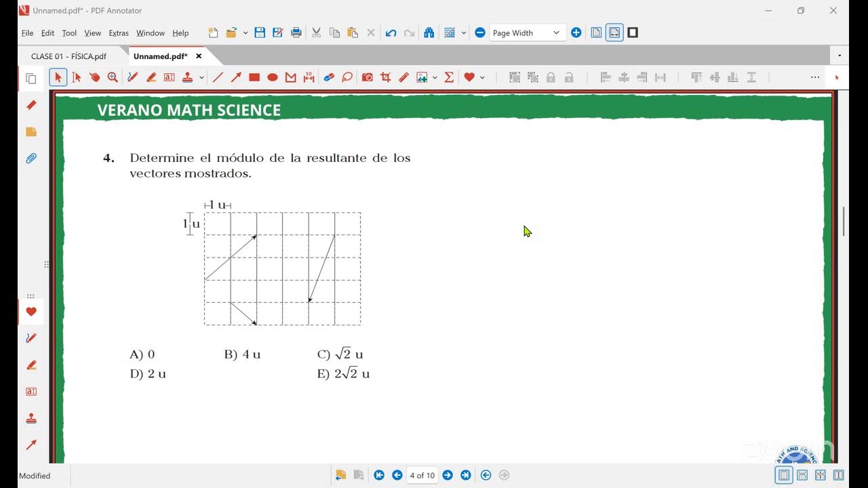
Task: Zoom in with plus button
Action: coord(576,33)
